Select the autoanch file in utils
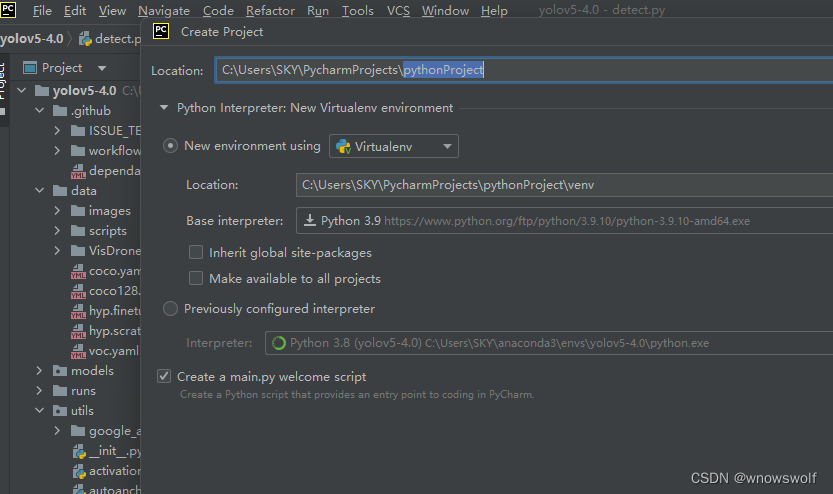 click(106, 489)
